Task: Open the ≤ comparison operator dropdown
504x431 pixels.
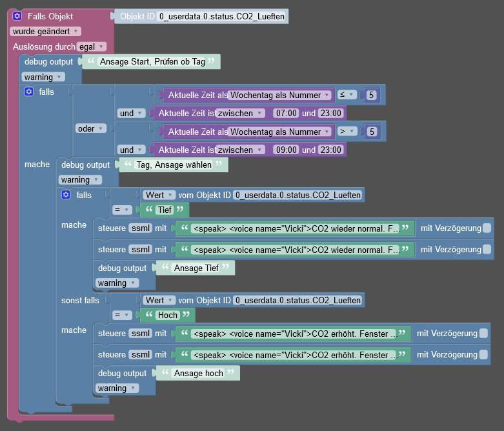Action: (347, 94)
